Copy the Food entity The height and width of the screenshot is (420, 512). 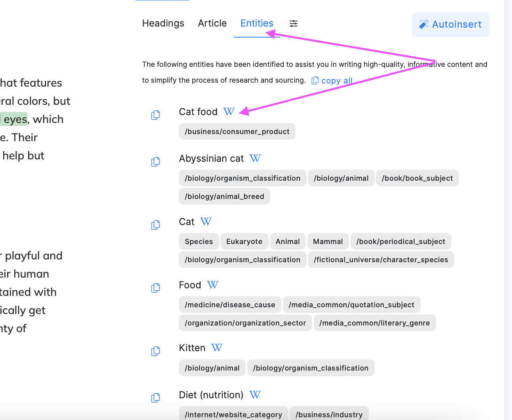point(155,288)
